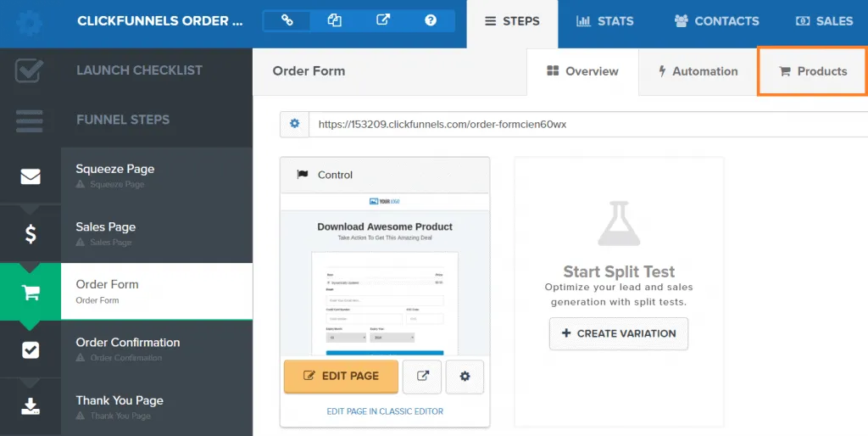Image resolution: width=868 pixels, height=436 pixels.
Task: Click the FUNNEL STEPS hamburger icon
Action: [29, 120]
